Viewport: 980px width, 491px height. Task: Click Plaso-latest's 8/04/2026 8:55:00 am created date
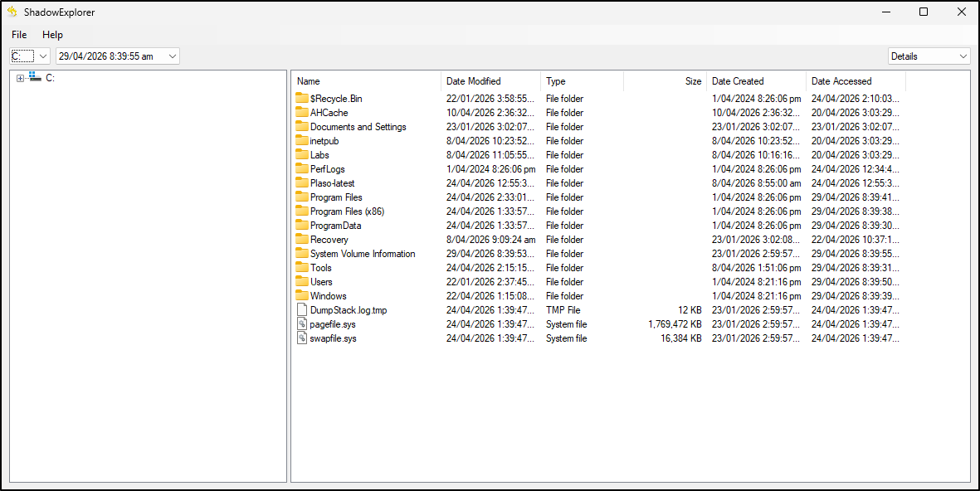click(756, 183)
